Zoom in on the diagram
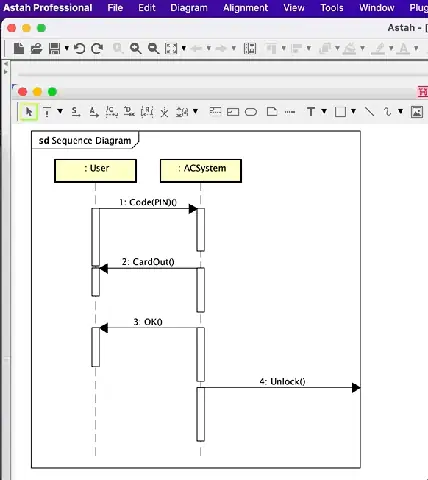Viewport: 428px width, 480px height. 135,49
